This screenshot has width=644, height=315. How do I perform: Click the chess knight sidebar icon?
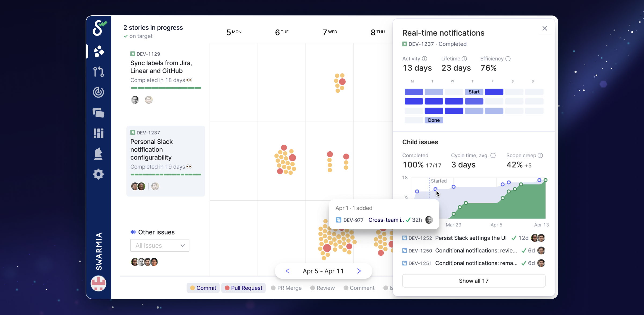click(98, 154)
